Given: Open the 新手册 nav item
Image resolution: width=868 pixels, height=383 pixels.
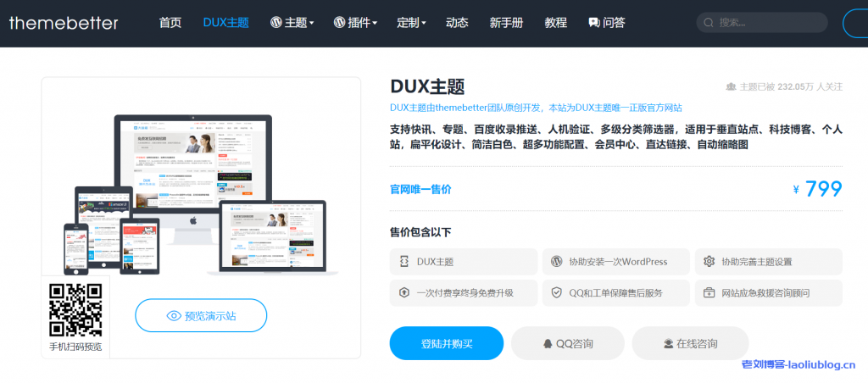Looking at the screenshot, I should coord(506,23).
